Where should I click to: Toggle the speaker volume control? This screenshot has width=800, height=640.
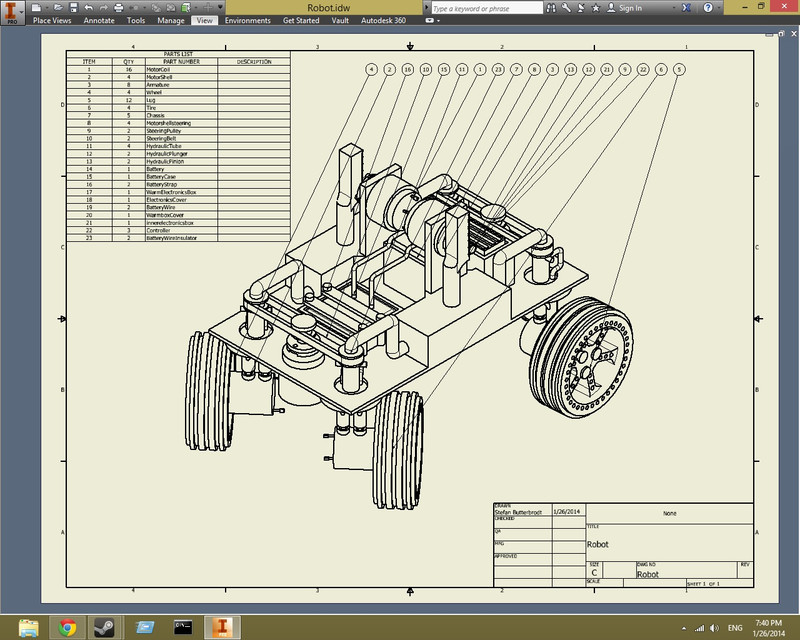(x=714, y=630)
